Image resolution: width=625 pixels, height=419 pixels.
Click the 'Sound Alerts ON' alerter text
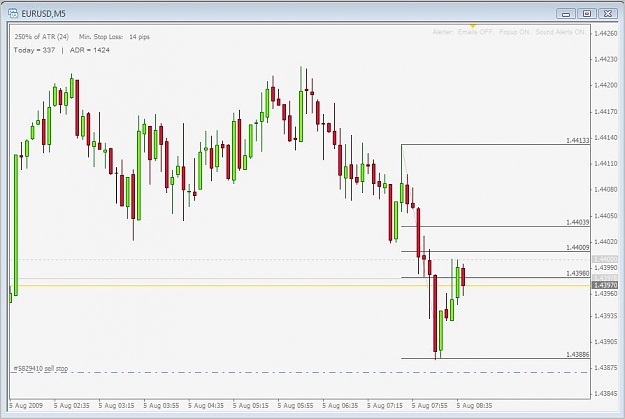coord(560,32)
